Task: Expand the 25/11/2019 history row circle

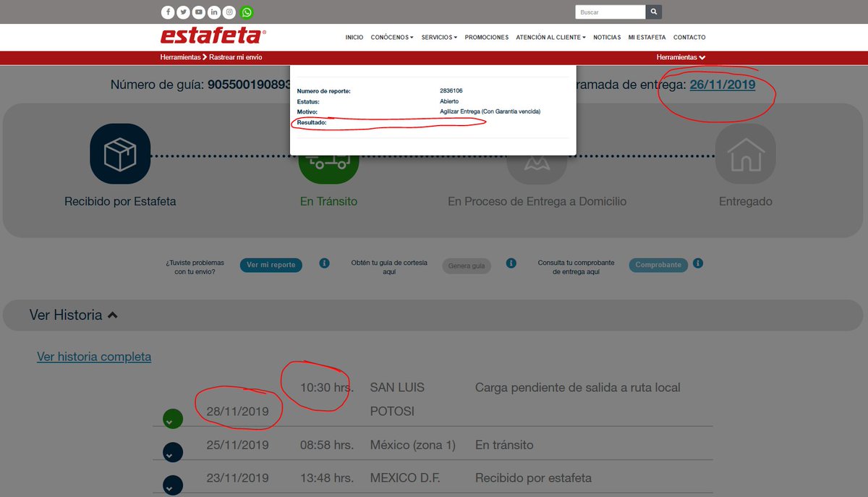Action: (173, 453)
